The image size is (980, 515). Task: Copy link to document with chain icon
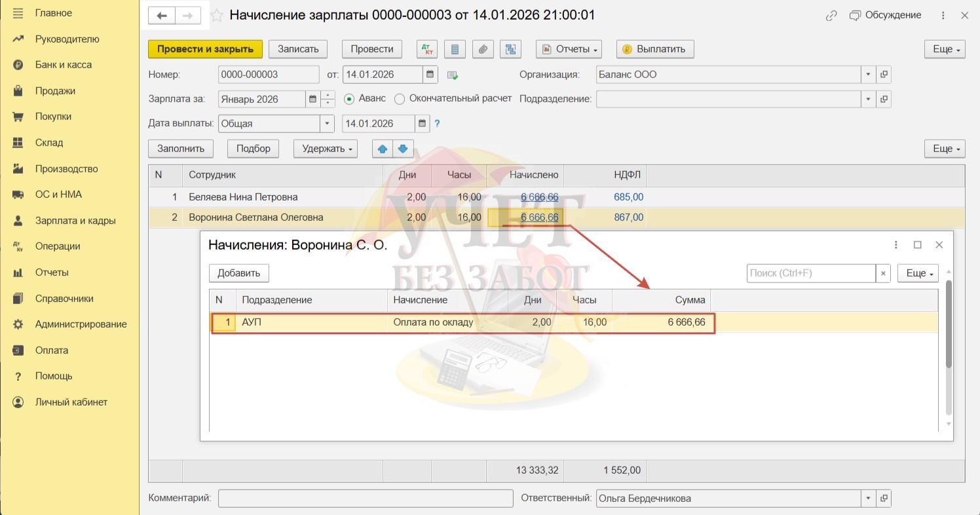coord(831,16)
